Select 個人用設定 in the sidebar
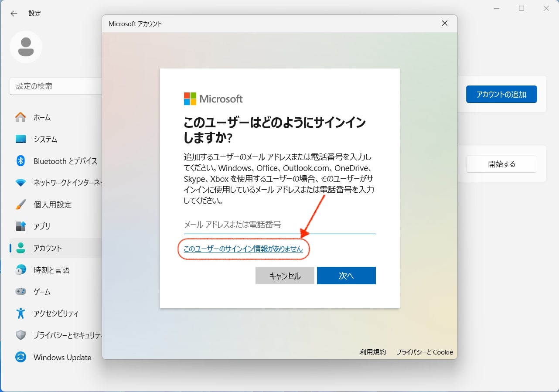The height and width of the screenshot is (392, 559). 55,205
